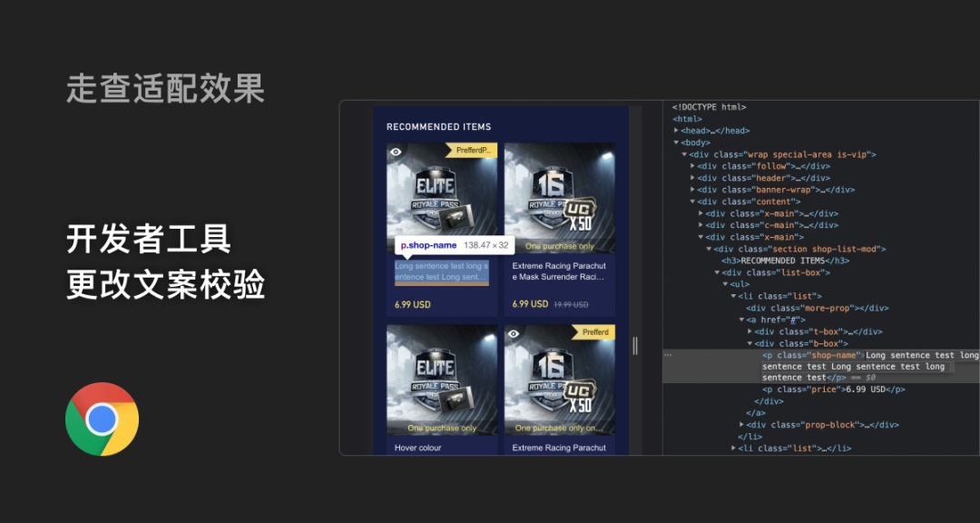Collapse the content div node

coord(692,202)
